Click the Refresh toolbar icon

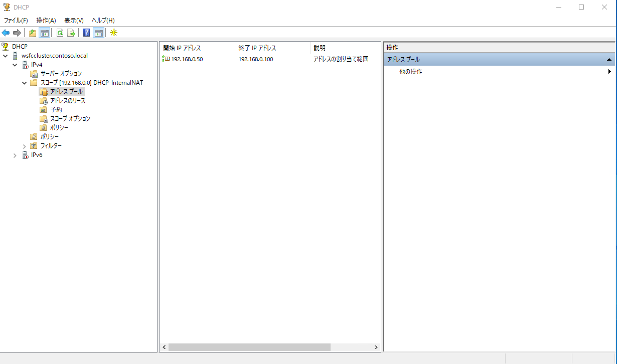[x=60, y=33]
